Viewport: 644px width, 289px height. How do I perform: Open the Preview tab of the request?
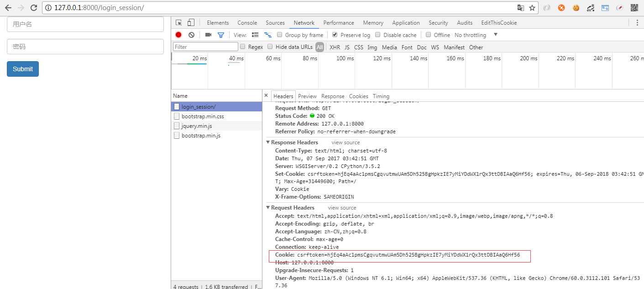click(x=307, y=96)
